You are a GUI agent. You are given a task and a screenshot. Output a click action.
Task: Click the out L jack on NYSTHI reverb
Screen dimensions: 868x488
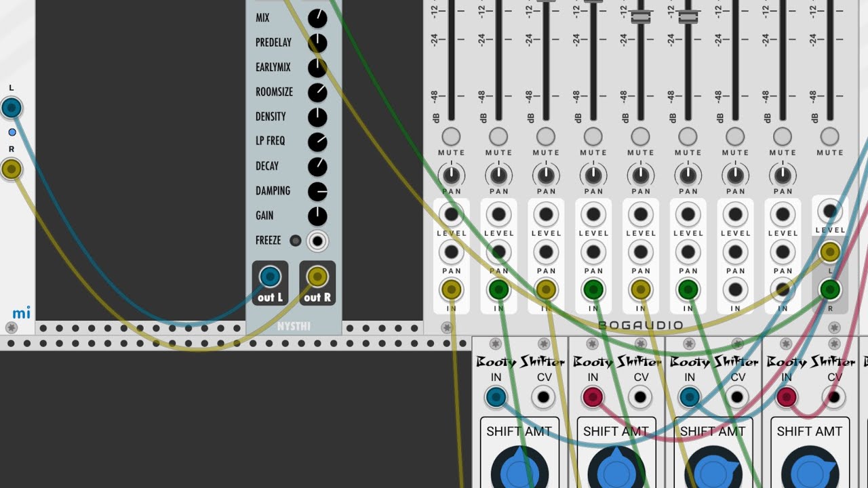(x=270, y=277)
